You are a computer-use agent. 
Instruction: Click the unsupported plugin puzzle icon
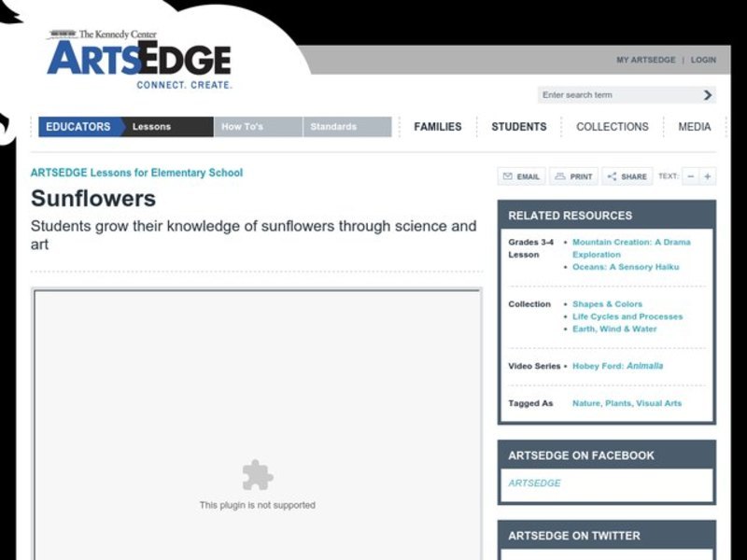257,475
